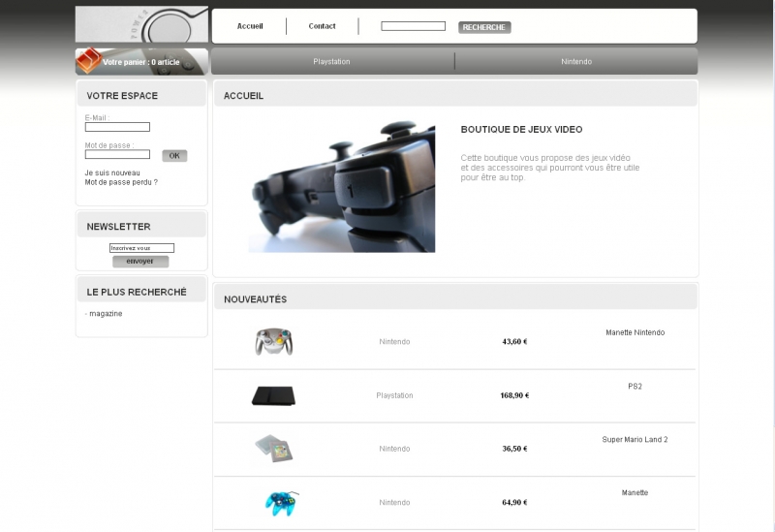The image size is (775, 532).
Task: Switch to the Playstation category tab
Action: coord(331,62)
